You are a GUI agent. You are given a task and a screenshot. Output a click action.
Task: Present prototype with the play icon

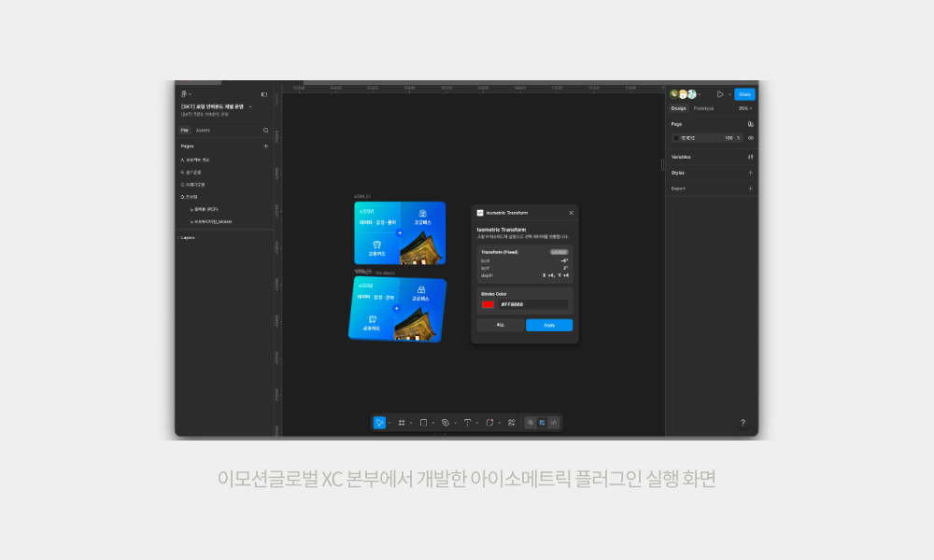[x=719, y=94]
